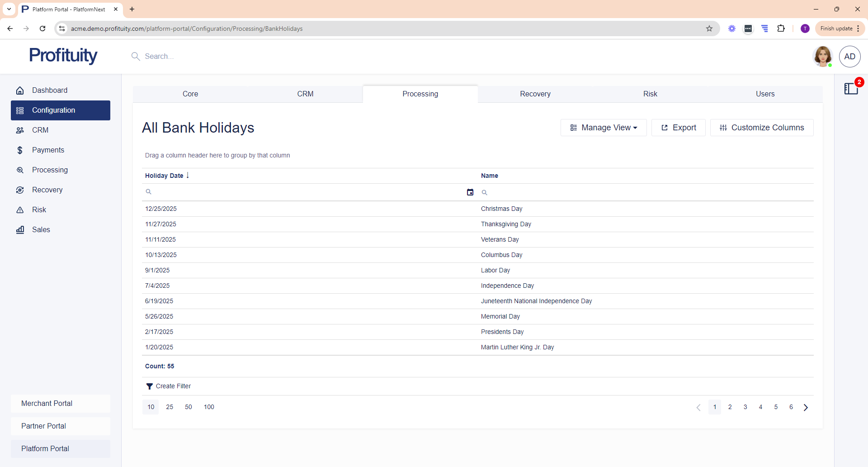Sort by the Holiday Date column header
Image resolution: width=868 pixels, height=467 pixels.
point(164,176)
